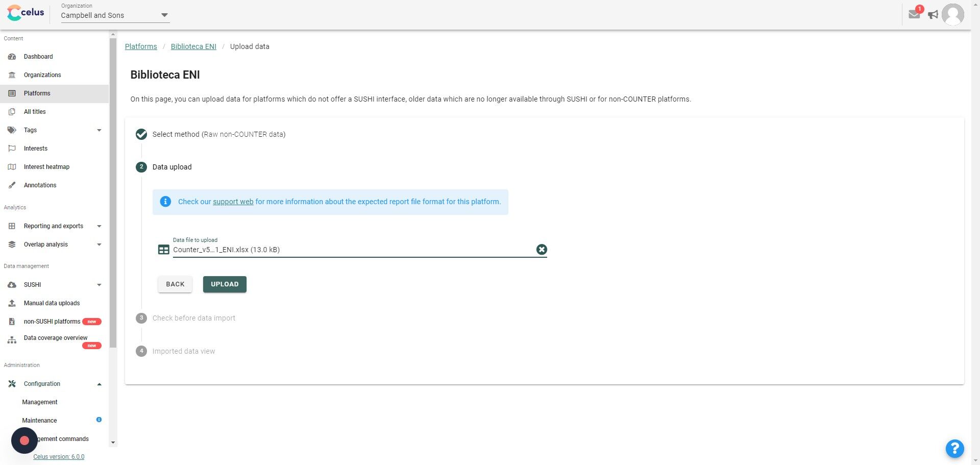Click the Maintenance info badge icon
The width and height of the screenshot is (980, 465).
point(99,420)
